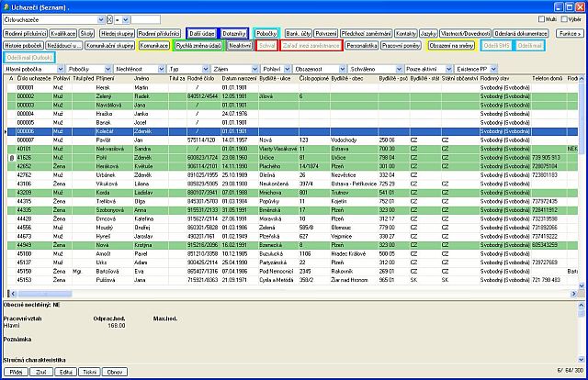Screen dimensions: 588x380
Task: Expand the Pouze aktivní filter dropdown
Action: click(x=448, y=69)
